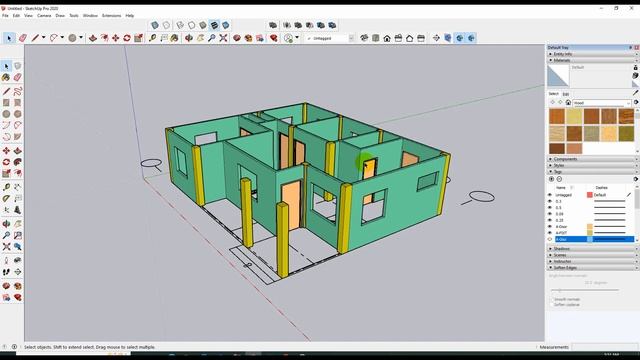The height and width of the screenshot is (360, 640).
Task: Sort tags by Name column header
Action: pos(561,188)
